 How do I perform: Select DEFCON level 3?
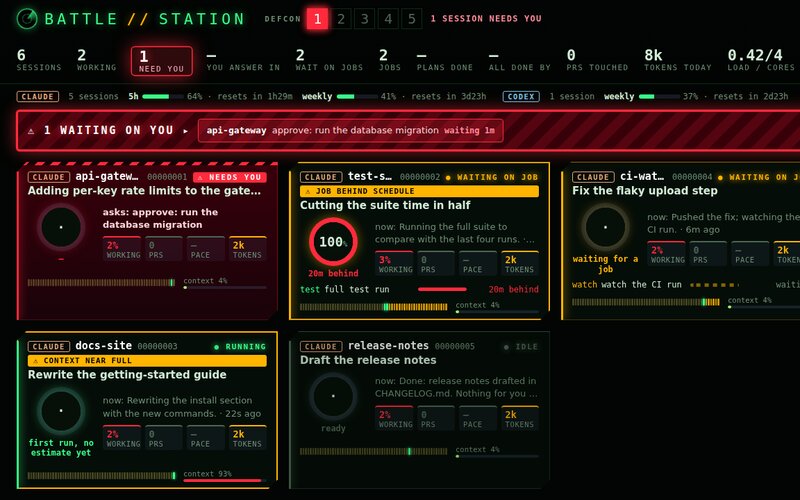tap(364, 19)
